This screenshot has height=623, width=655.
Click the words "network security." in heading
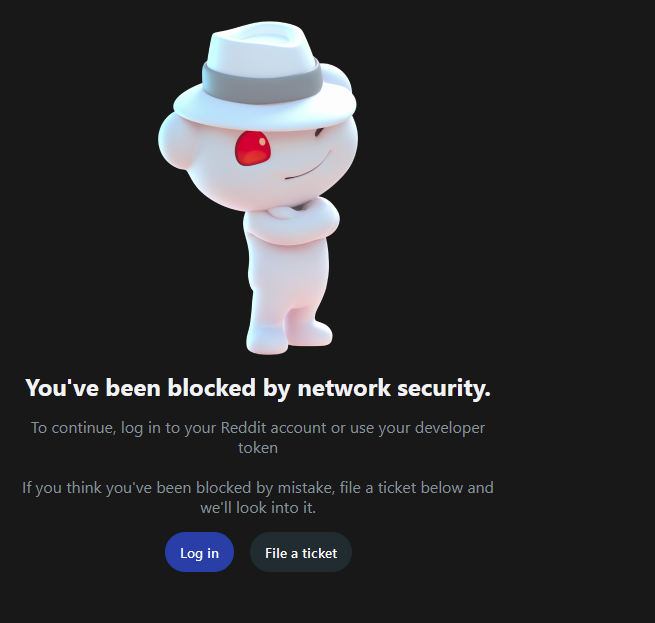click(394, 387)
